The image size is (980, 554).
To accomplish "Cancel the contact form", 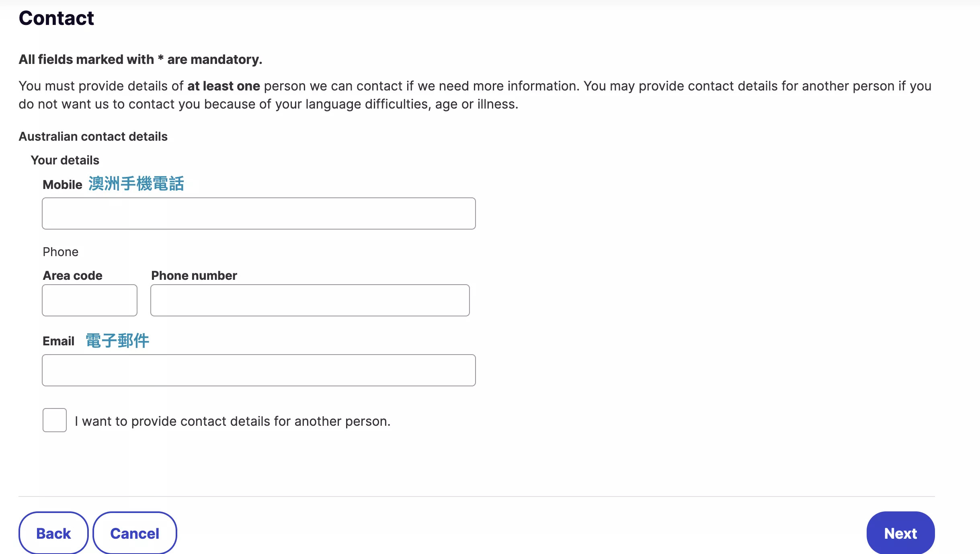I will coord(135,533).
